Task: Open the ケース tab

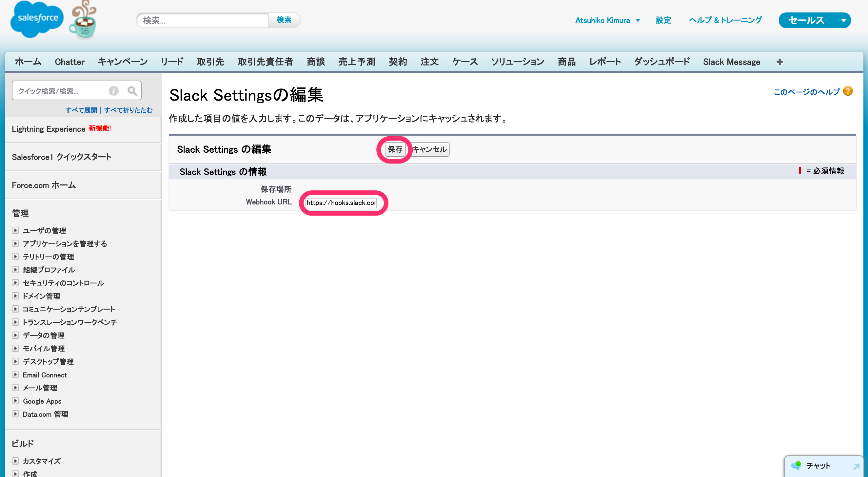Action: (465, 62)
